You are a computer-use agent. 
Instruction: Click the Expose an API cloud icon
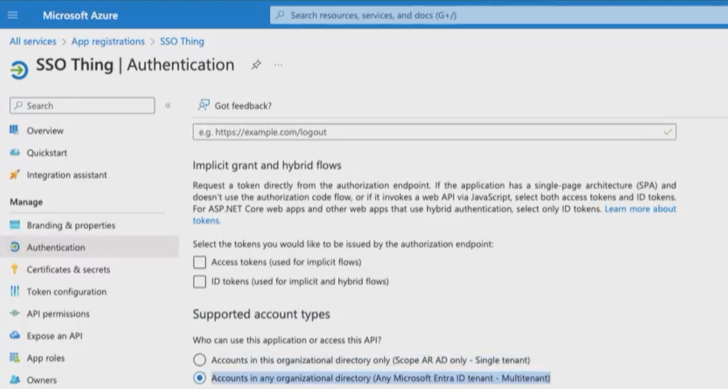tap(15, 335)
